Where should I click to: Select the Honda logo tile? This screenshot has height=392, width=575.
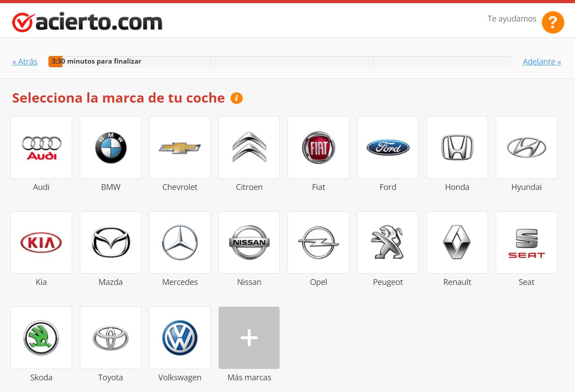click(x=457, y=147)
